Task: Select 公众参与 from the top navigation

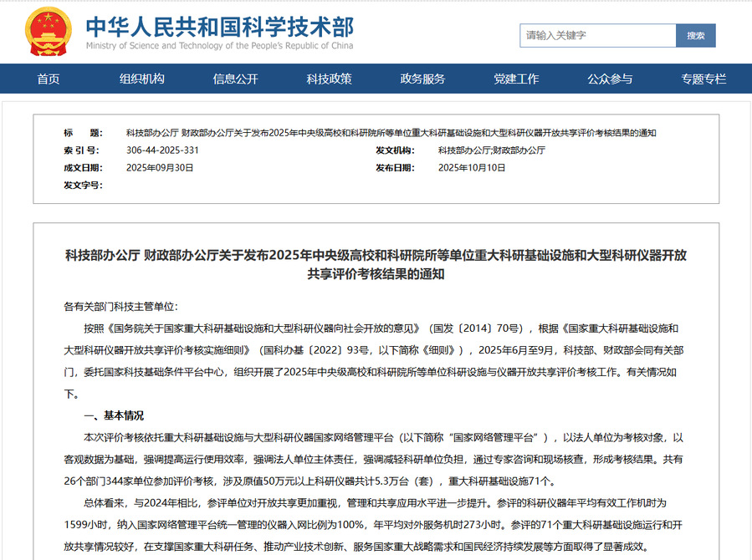Action: coord(610,79)
